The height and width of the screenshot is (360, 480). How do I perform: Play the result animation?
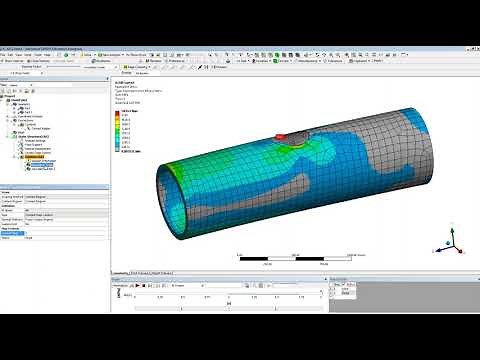click(138, 286)
